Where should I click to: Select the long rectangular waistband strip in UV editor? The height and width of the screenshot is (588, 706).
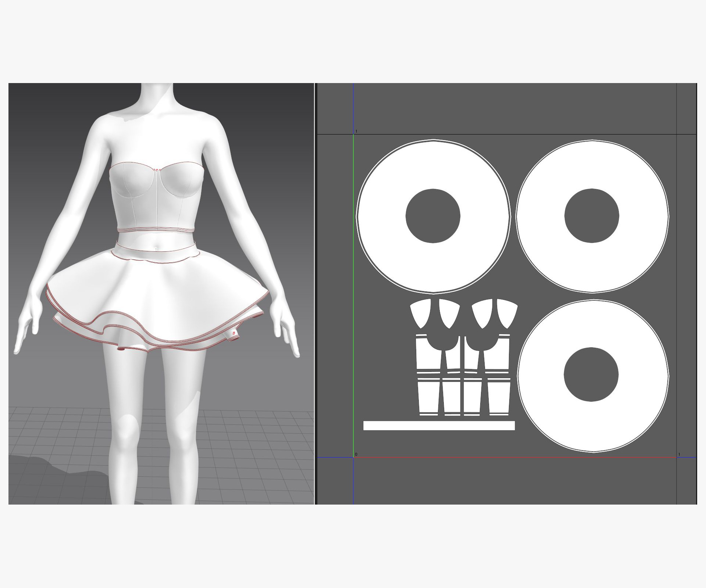pos(439,426)
